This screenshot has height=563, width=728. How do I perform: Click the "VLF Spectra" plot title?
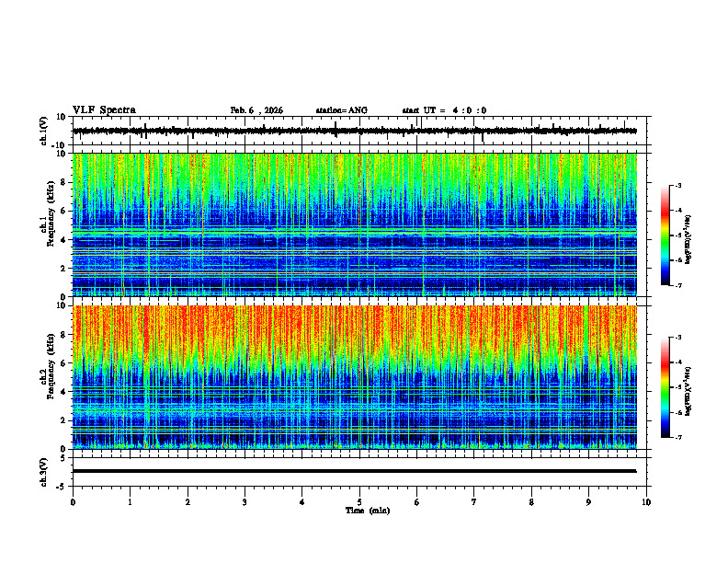coord(104,110)
